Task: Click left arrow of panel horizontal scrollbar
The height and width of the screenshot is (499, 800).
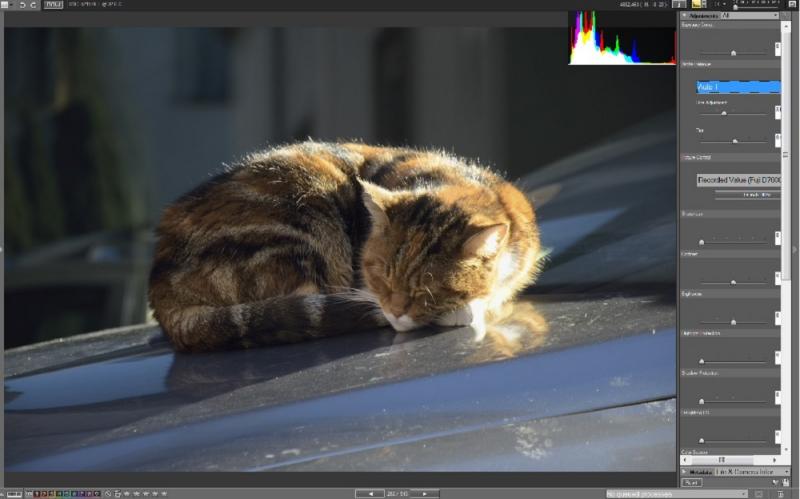Action: pyautogui.click(x=685, y=460)
